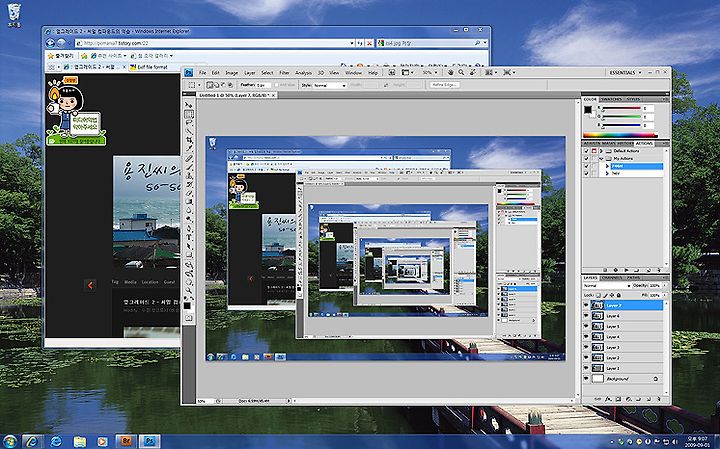Open the zoom level 50% dropdown
This screenshot has height=449, width=720.
429,73
